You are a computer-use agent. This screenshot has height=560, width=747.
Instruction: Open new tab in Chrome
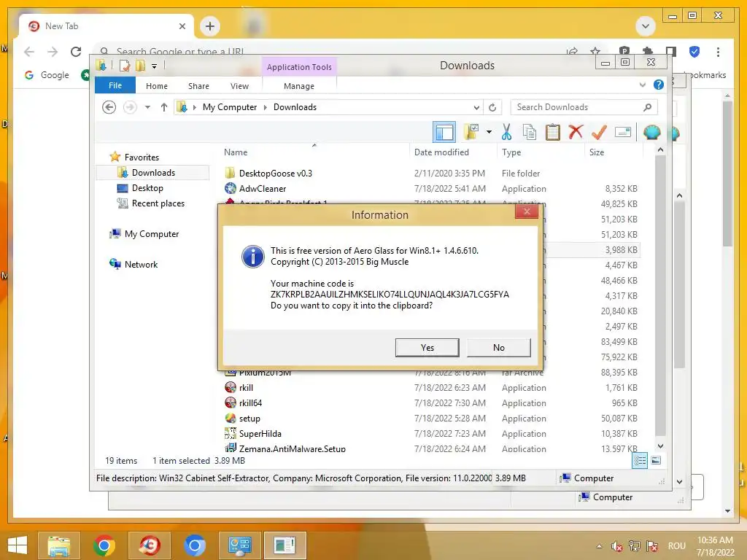210,26
